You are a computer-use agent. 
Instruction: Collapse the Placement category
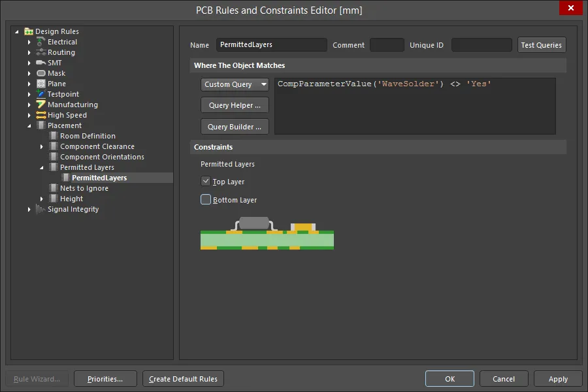pos(29,125)
